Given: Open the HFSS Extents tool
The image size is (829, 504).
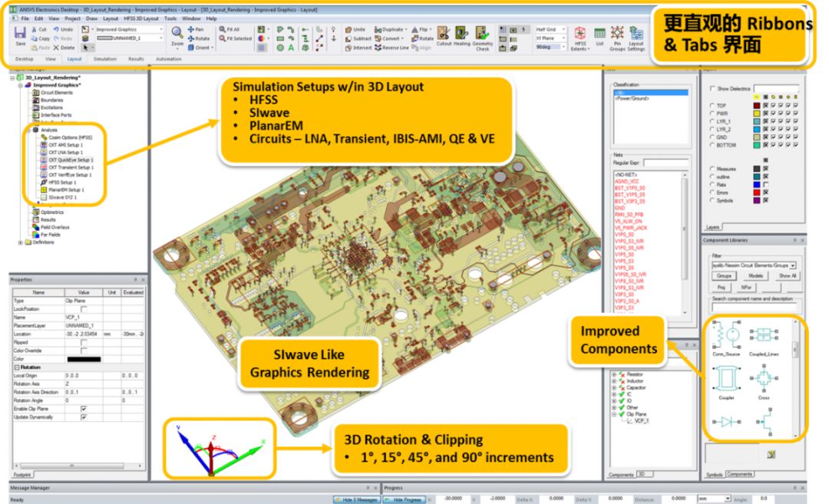Looking at the screenshot, I should (580, 38).
